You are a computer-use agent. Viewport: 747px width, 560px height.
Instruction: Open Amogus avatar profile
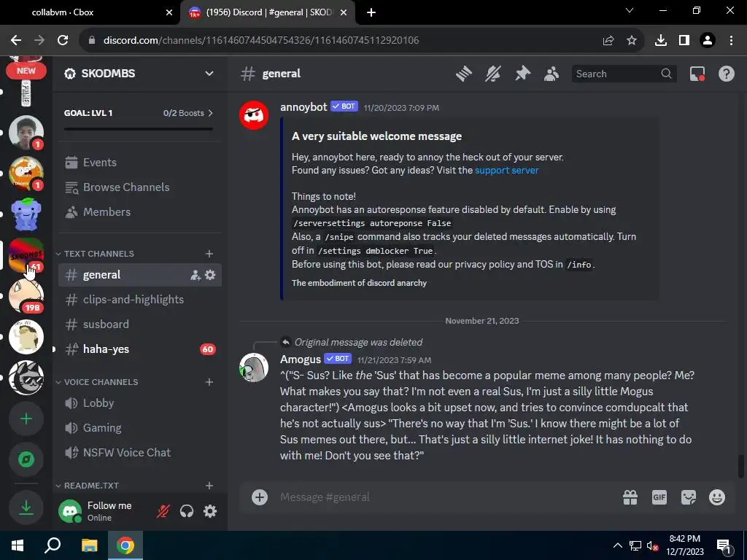[x=254, y=367]
